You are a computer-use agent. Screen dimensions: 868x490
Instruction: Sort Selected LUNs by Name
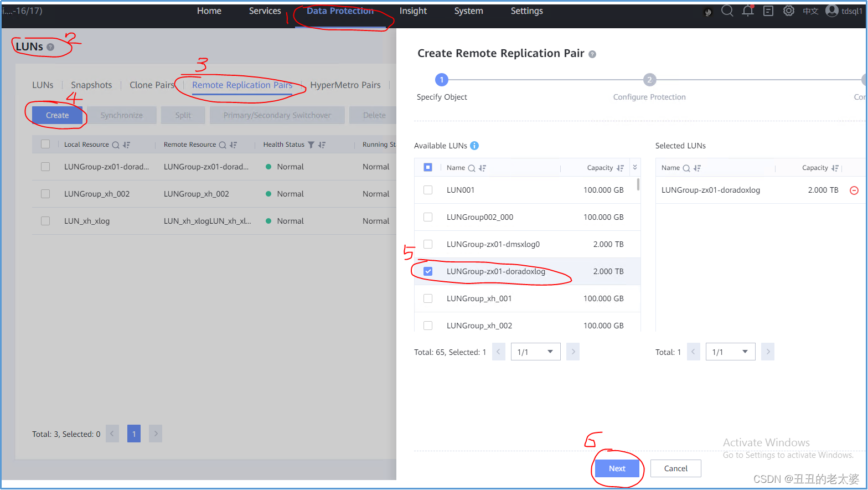(x=697, y=168)
